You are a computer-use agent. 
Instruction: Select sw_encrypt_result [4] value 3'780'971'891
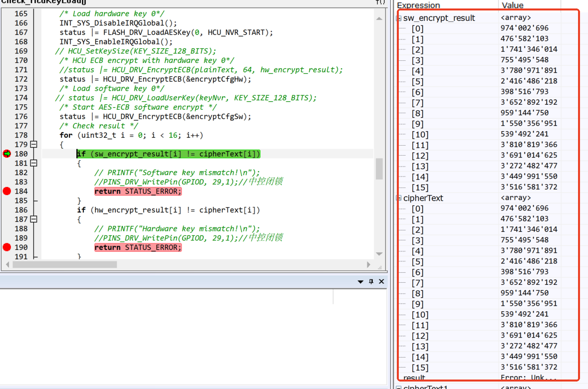(529, 70)
